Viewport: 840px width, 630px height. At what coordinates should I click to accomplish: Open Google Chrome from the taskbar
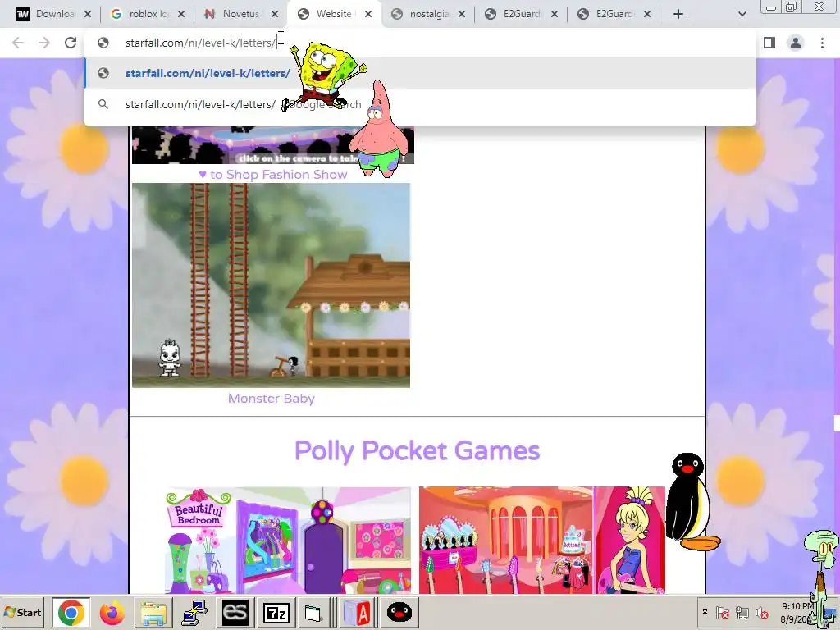coord(71,612)
